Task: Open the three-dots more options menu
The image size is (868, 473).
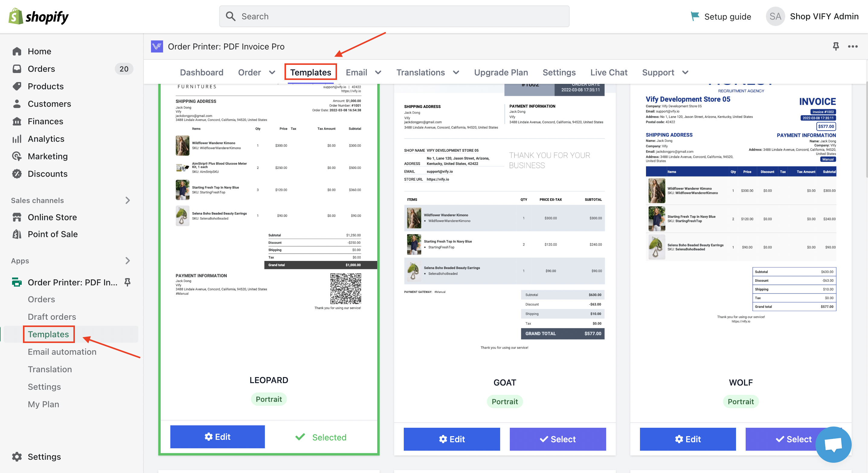Action: tap(853, 46)
